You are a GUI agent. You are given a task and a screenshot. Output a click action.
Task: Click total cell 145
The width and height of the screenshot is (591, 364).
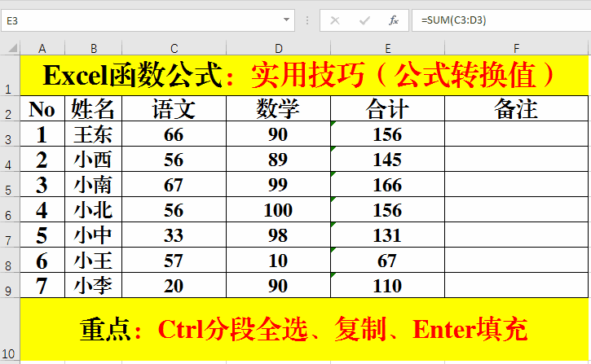click(x=387, y=159)
